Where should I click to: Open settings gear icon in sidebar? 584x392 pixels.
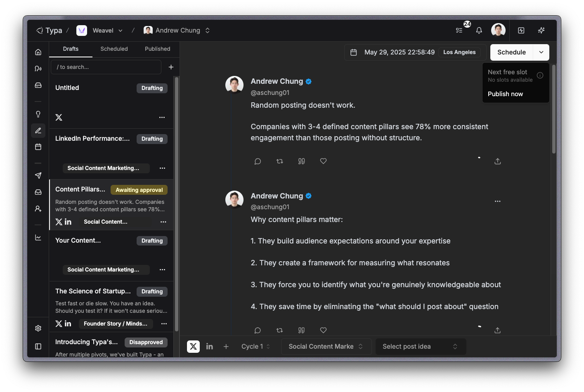38,328
